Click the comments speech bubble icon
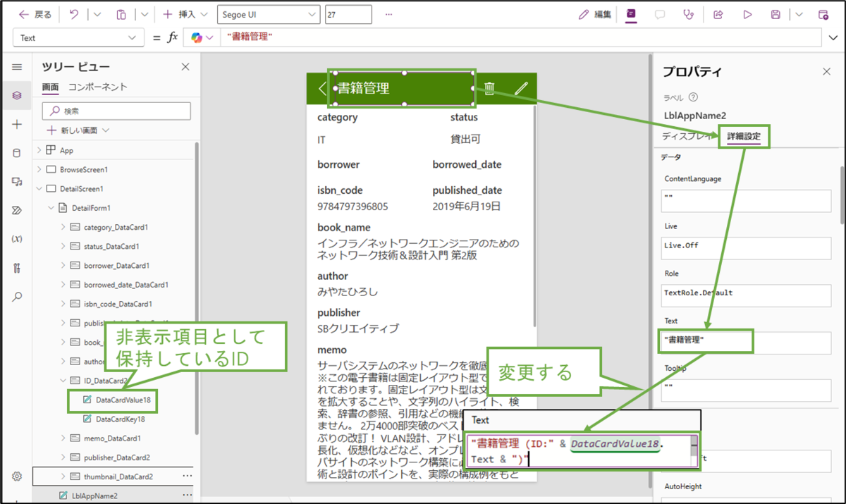Screen dimensions: 846x504 click(x=661, y=14)
